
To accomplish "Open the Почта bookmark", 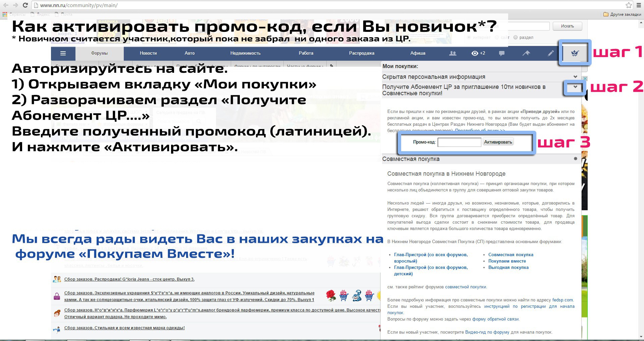I will pos(63,14).
